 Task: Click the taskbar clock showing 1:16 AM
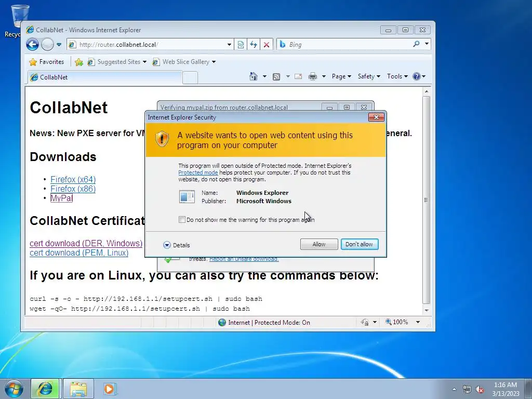pos(506,389)
